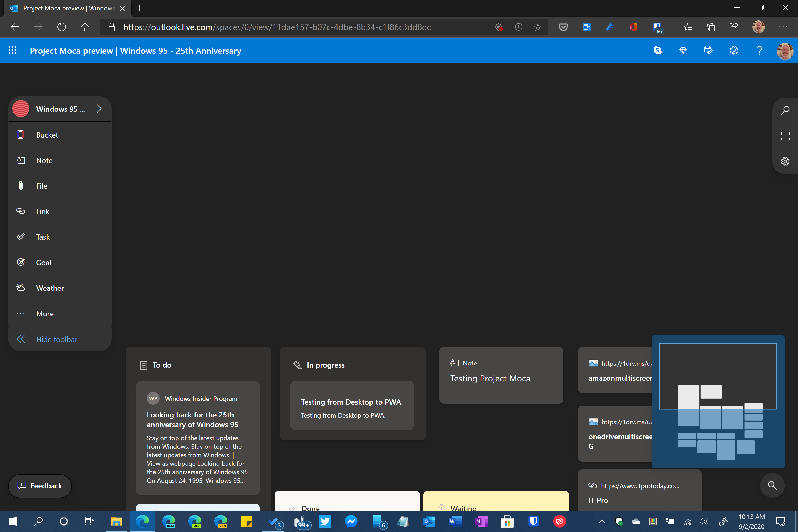
Task: Open the Goal tool
Action: pos(43,262)
